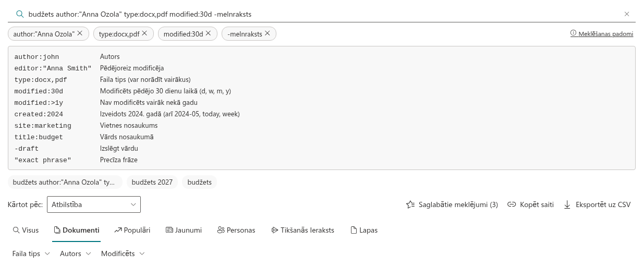Click the CSV export download icon

[567, 204]
